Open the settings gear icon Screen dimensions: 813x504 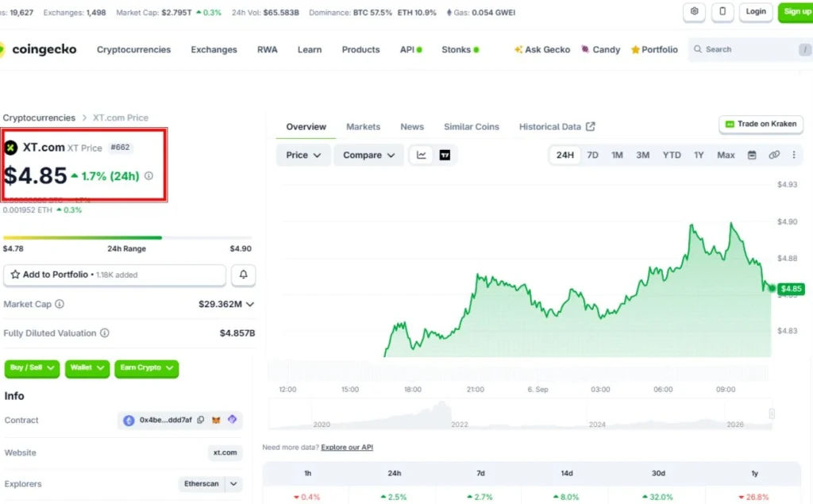point(694,11)
